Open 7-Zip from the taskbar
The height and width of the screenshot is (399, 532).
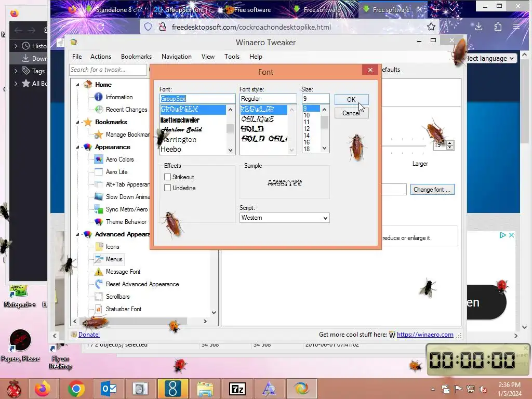pos(237,389)
